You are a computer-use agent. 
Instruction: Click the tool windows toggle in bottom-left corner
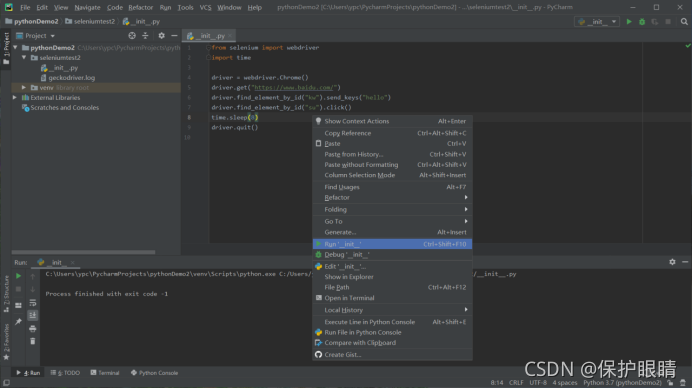tap(6, 383)
